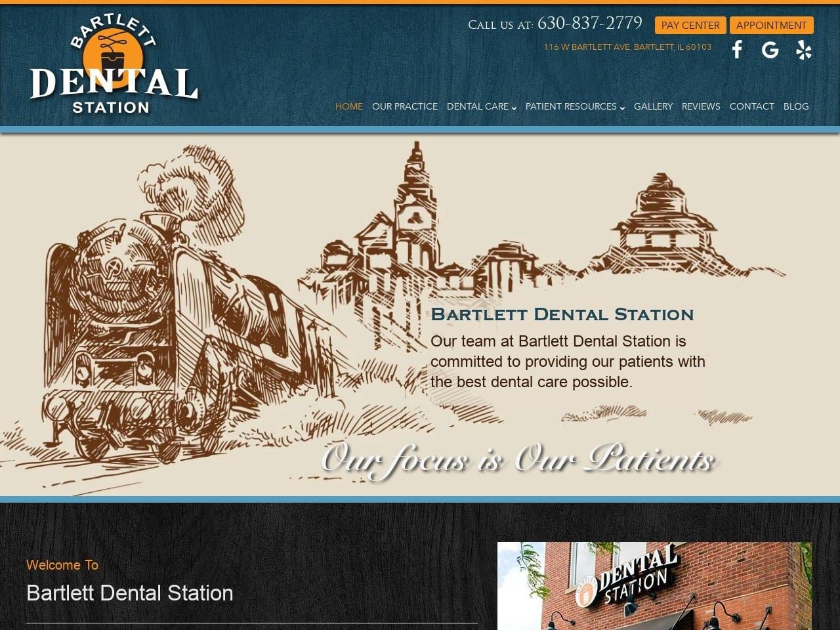The image size is (840, 630).
Task: Click the 'Our team at Bartlett Dental Station' paragraph
Action: [x=568, y=362]
